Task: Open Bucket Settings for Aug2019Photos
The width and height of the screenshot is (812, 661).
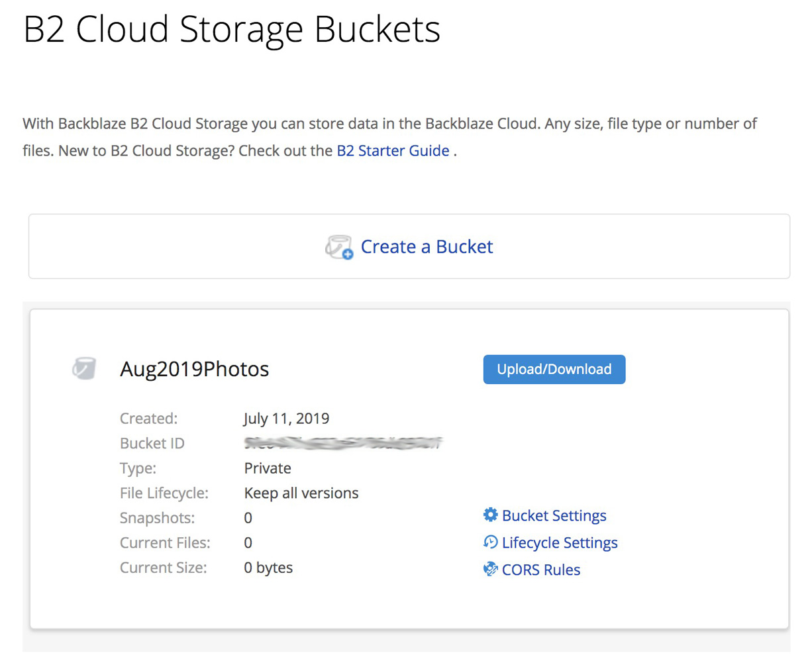Action: pyautogui.click(x=554, y=515)
